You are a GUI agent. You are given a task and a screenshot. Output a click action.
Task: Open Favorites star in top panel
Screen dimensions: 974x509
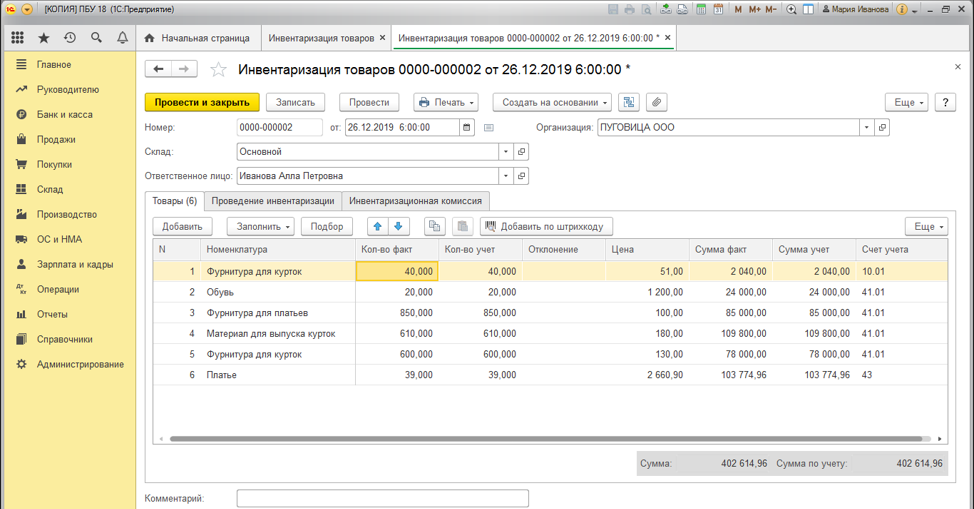43,38
